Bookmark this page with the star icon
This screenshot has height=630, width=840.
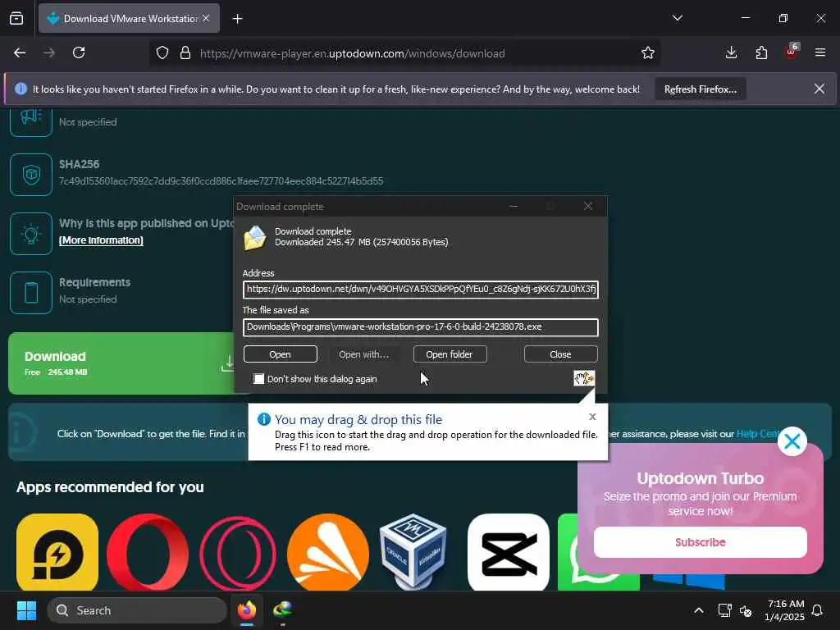[648, 53]
